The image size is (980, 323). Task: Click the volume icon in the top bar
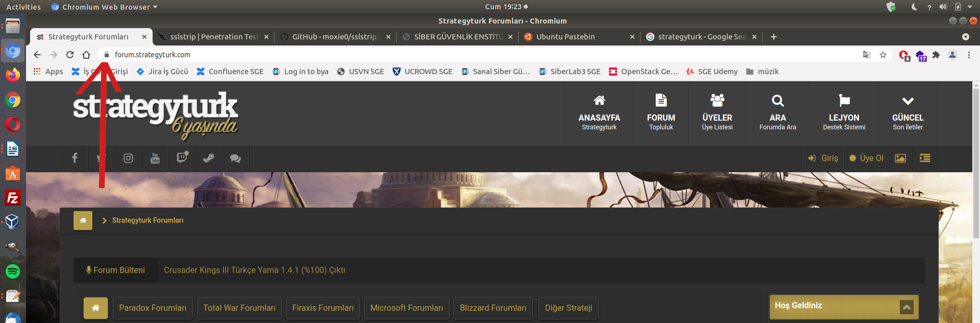[943, 7]
